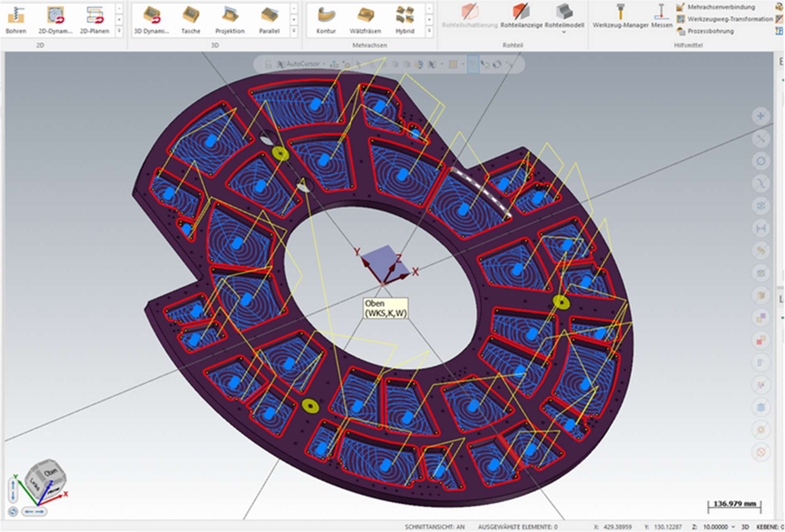Screen dimensions: 785x532
Task: Click the Messen tool
Action: pos(661,16)
